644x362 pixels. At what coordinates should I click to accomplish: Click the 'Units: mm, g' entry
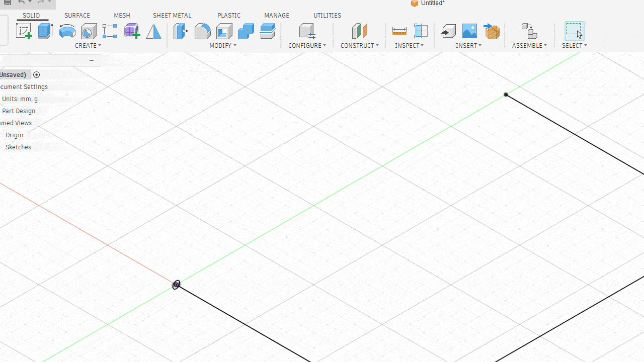(20, 99)
